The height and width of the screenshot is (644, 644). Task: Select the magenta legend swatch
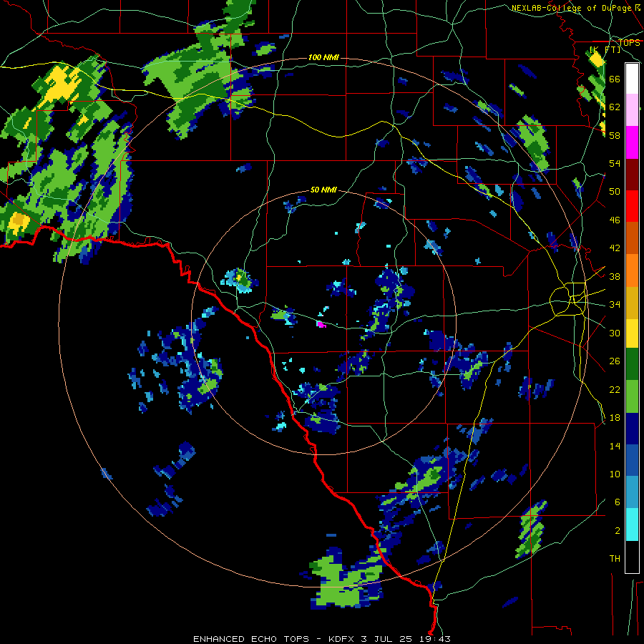click(x=632, y=142)
